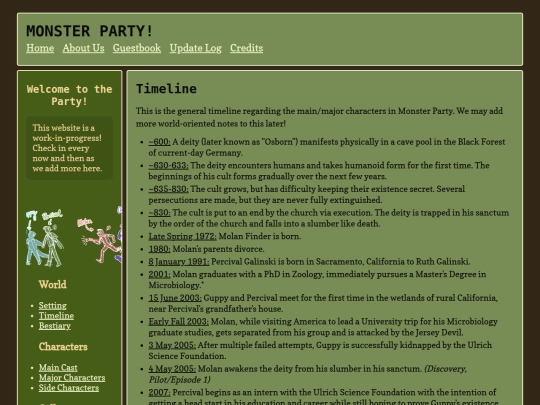This screenshot has width=540, height=405.
Task: Open the Bestiary sidebar link
Action: [x=55, y=325]
